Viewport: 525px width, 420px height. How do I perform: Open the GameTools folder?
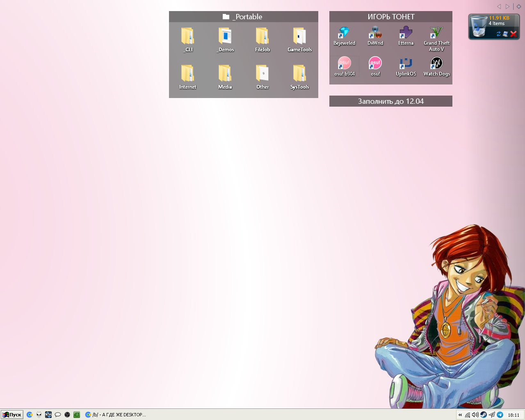coord(300,40)
